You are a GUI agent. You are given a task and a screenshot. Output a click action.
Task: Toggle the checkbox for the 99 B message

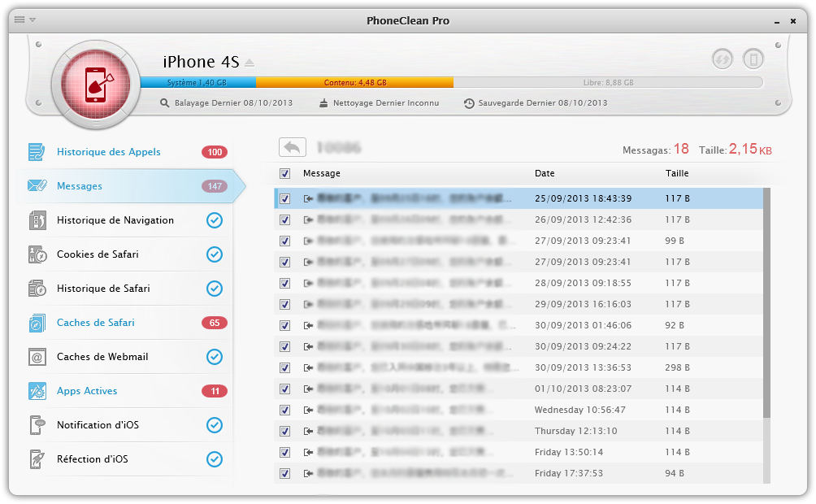(284, 241)
